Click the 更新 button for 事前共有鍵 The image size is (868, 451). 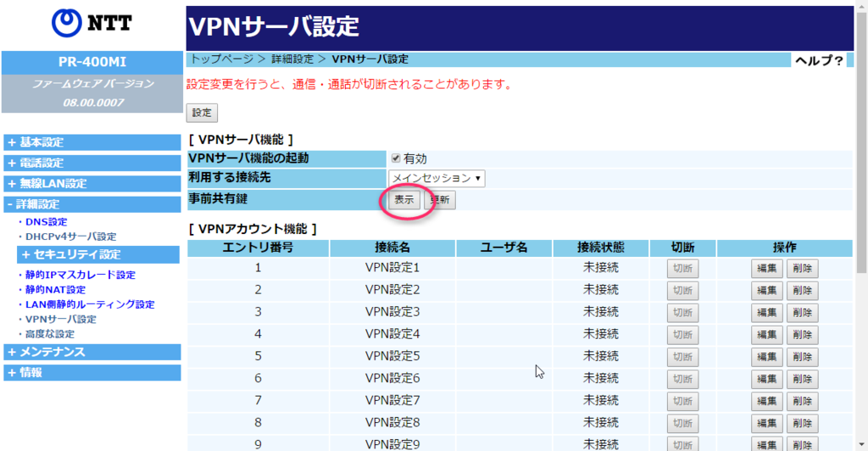click(x=440, y=200)
